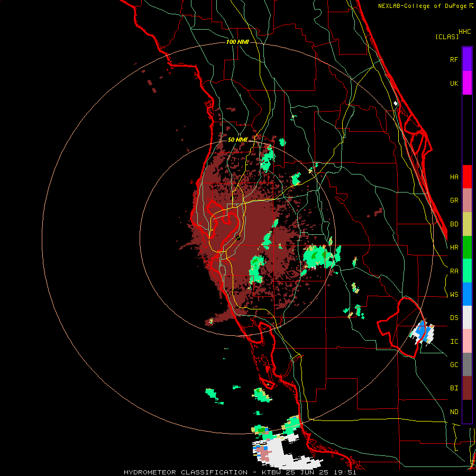Click the HR legend label

[454, 248]
